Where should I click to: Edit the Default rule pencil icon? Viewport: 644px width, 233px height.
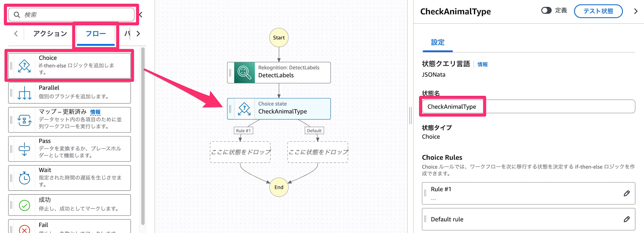[626, 219]
